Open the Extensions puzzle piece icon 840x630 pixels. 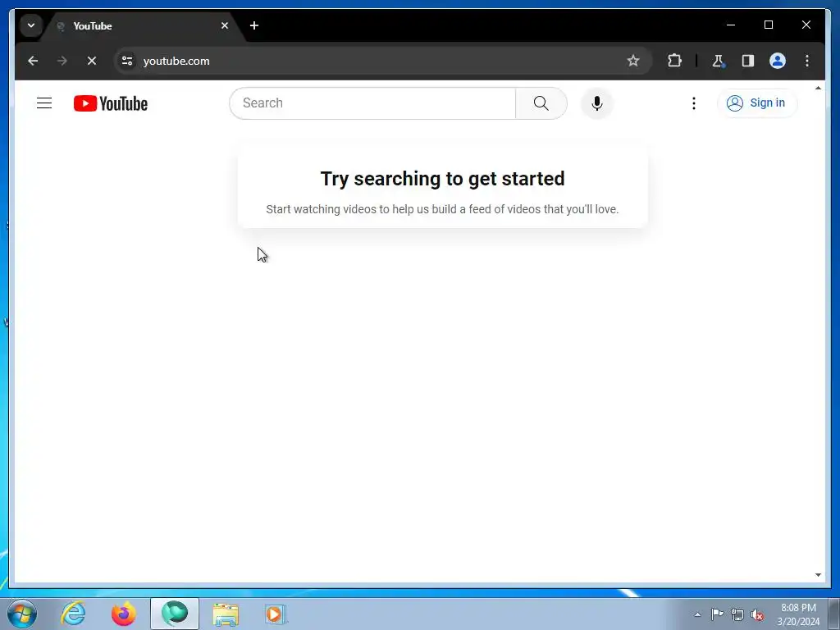coord(674,61)
